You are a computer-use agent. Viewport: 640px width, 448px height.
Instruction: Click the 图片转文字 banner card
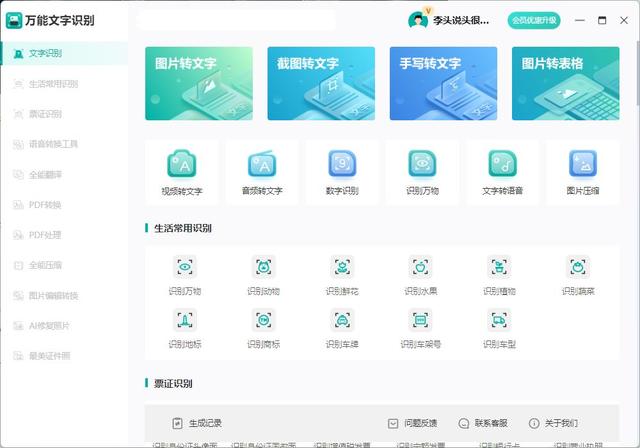pos(201,83)
